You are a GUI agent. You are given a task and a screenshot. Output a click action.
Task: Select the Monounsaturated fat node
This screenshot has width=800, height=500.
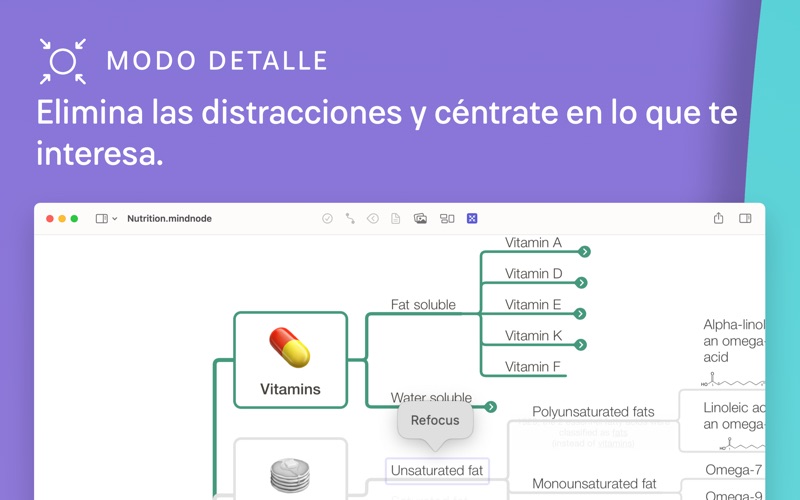pyautogui.click(x=594, y=483)
